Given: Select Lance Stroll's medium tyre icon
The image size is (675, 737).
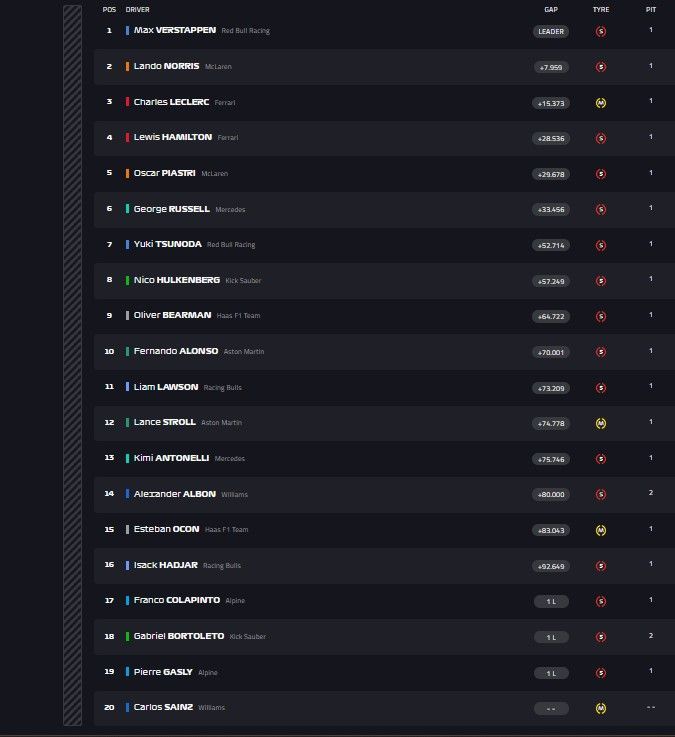Looking at the screenshot, I should point(600,423).
